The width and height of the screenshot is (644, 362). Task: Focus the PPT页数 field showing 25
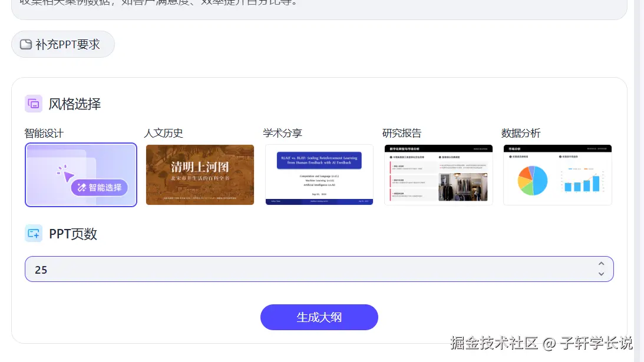(319, 269)
